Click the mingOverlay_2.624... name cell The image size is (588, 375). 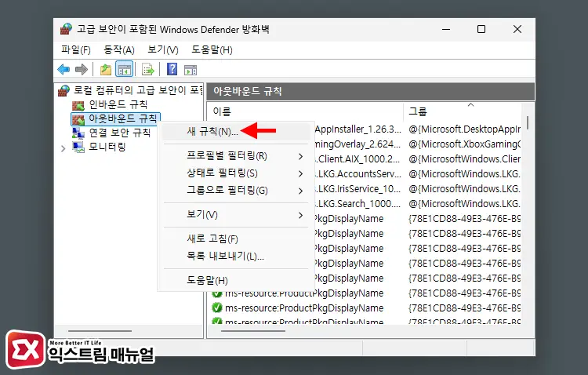(358, 144)
